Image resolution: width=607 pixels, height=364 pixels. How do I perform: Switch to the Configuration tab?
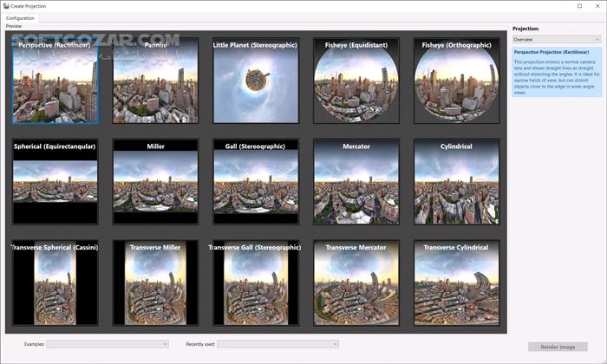point(20,17)
